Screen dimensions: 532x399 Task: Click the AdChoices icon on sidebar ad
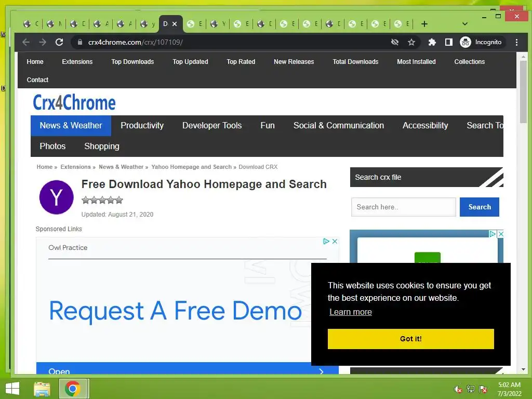[x=493, y=234]
